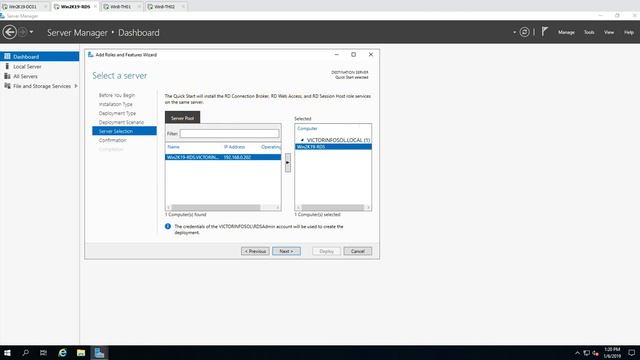Switch to the third VM tab
Image resolution: width=640 pixels, height=360 pixels.
click(x=120, y=7)
